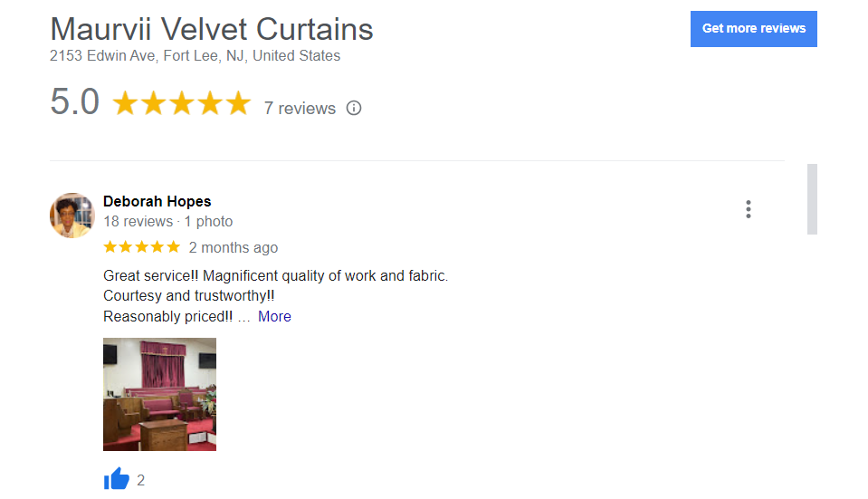Click the Get more reviews button

[753, 29]
